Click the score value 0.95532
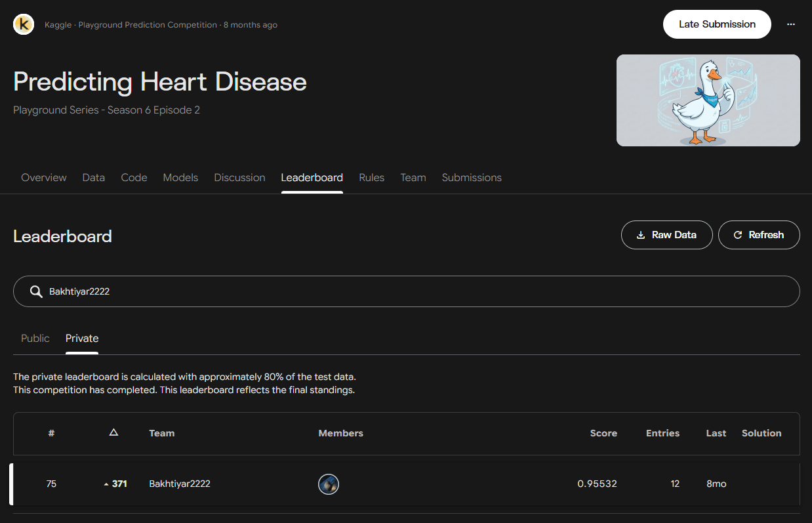Viewport: 812px width, 523px height. (597, 484)
